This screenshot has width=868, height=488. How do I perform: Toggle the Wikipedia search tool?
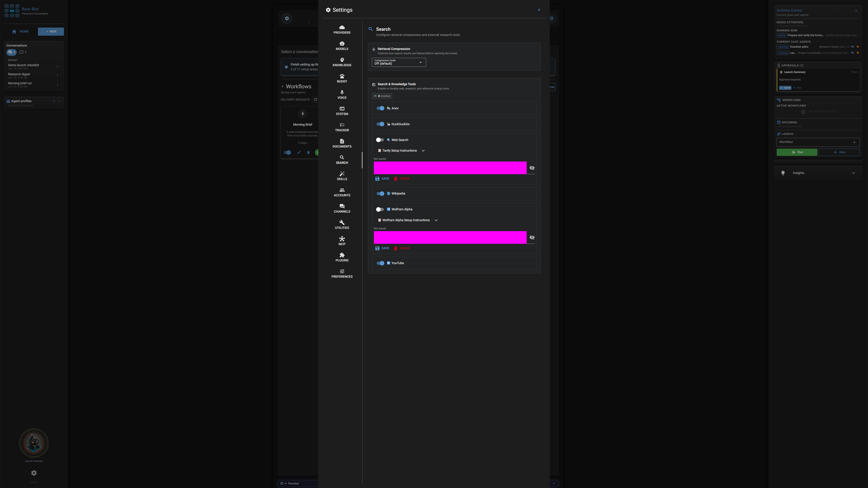380,194
